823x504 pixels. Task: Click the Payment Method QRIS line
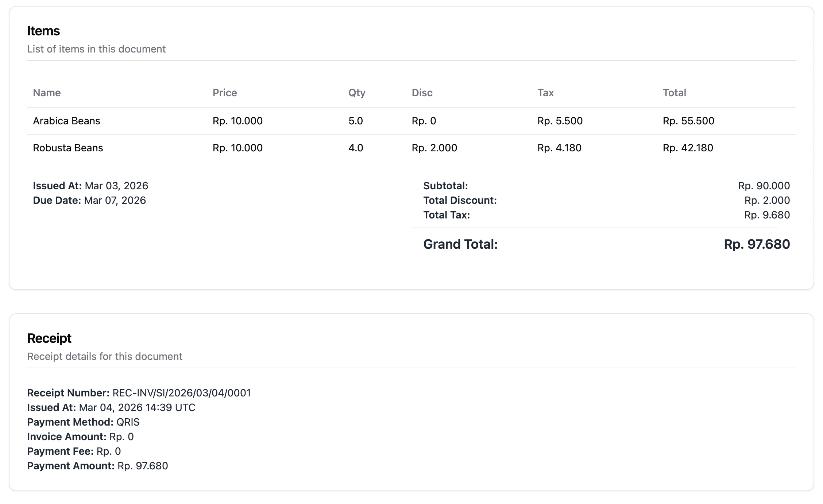83,422
